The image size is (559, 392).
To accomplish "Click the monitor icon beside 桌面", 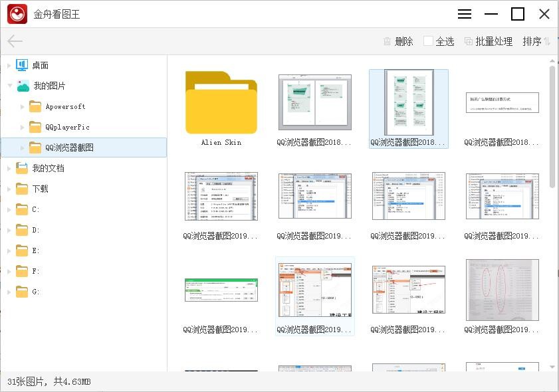I will click(x=21, y=64).
